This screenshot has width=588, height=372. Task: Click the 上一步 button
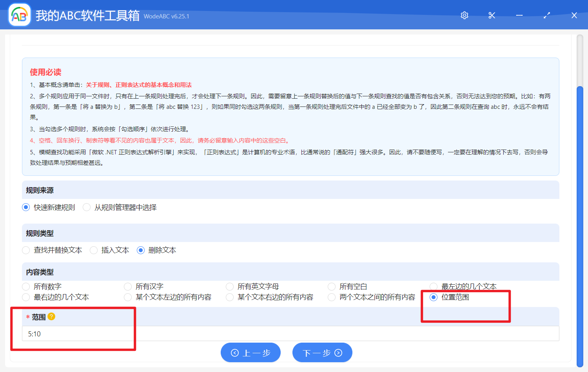[250, 352]
